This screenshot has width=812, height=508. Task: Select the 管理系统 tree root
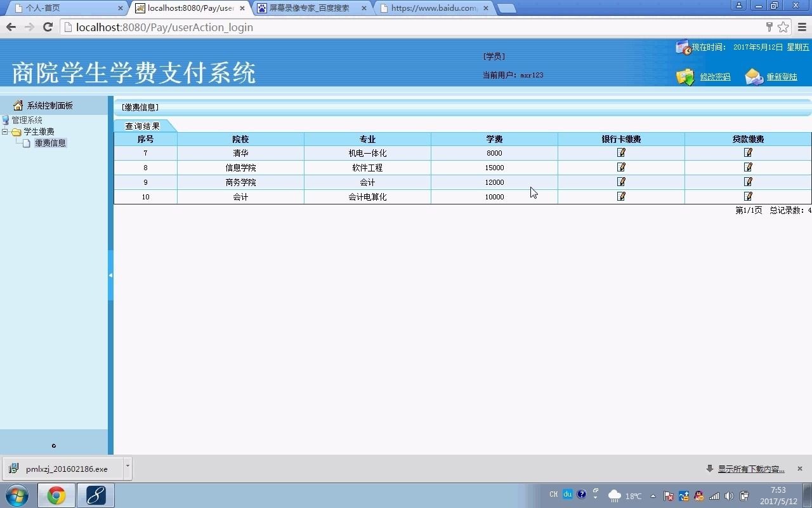(x=27, y=120)
